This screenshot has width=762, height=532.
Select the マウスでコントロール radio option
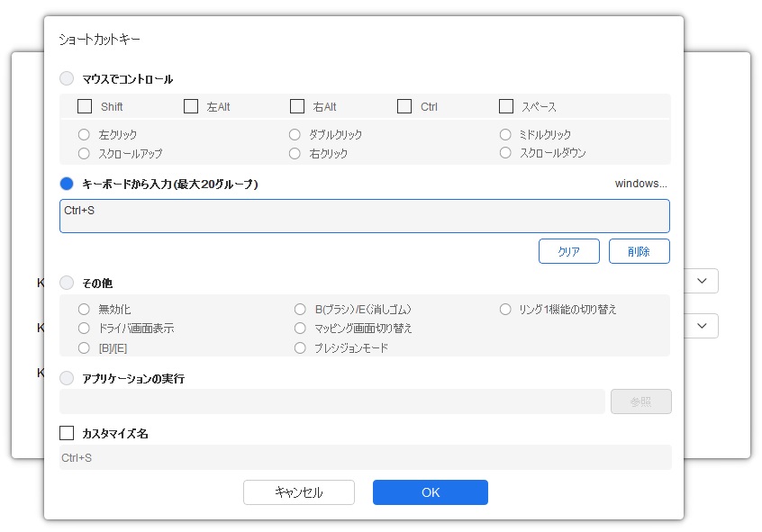pyautogui.click(x=67, y=79)
